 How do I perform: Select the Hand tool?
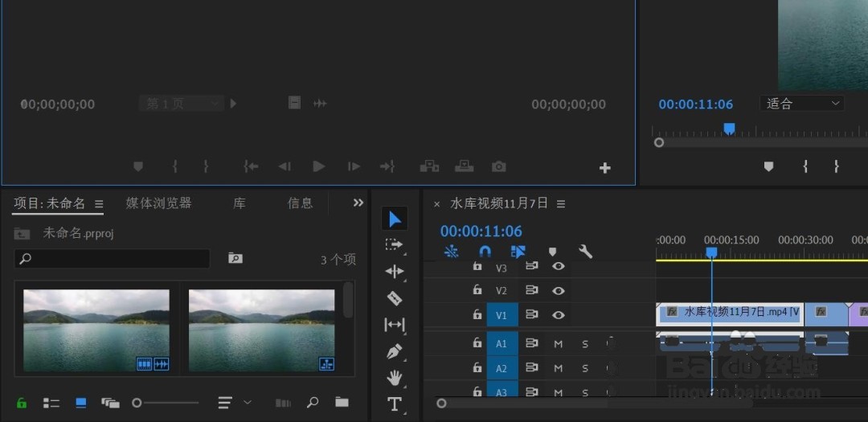394,378
